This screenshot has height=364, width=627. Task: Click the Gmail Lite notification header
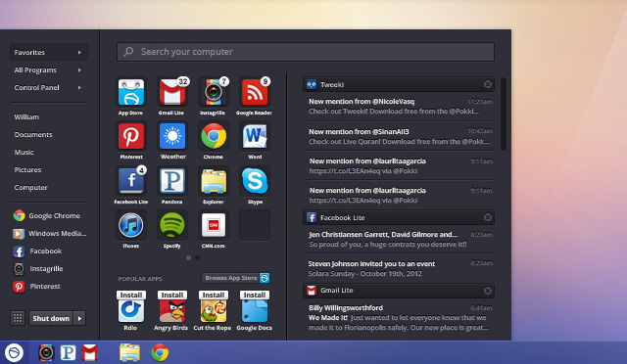(399, 291)
